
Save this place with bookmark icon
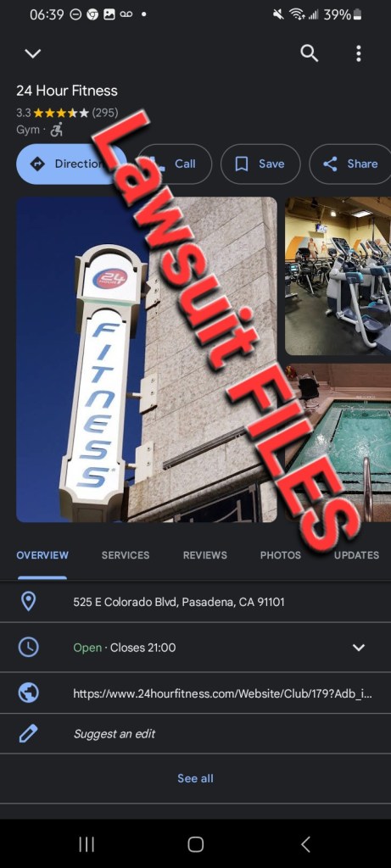pos(260,164)
